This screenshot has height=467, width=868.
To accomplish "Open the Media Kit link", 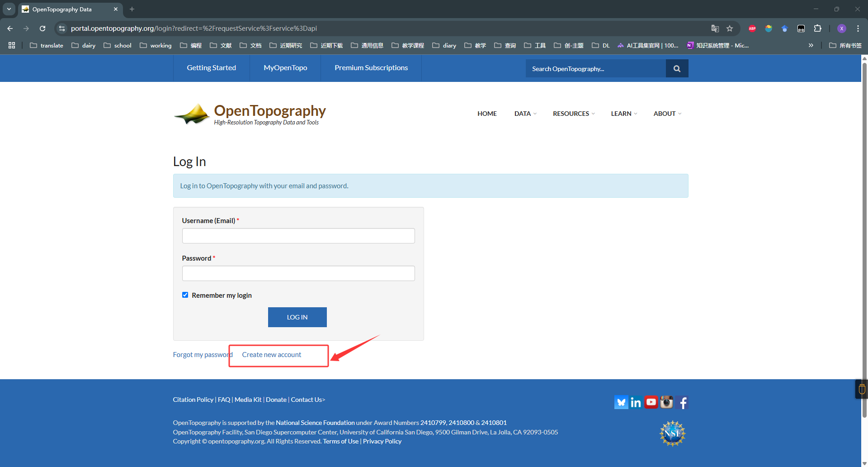I will (248, 400).
